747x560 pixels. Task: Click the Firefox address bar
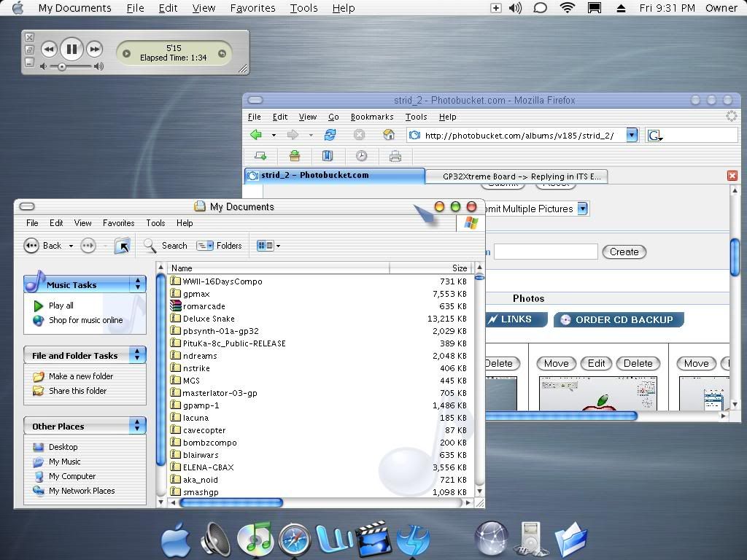517,136
